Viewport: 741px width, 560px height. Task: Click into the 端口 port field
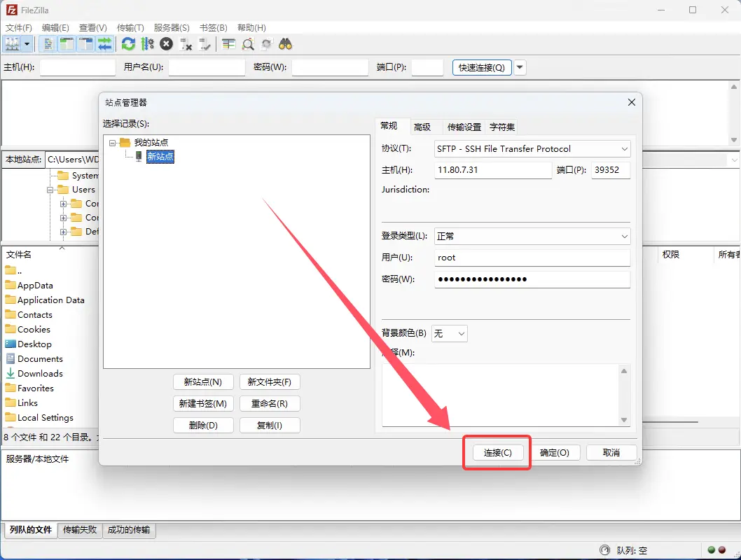pyautogui.click(x=610, y=170)
